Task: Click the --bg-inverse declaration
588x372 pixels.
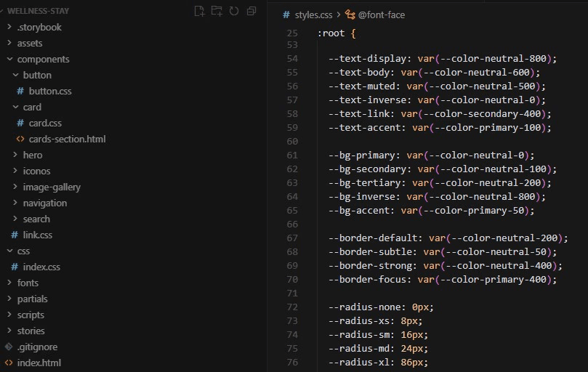Action: pyautogui.click(x=438, y=196)
